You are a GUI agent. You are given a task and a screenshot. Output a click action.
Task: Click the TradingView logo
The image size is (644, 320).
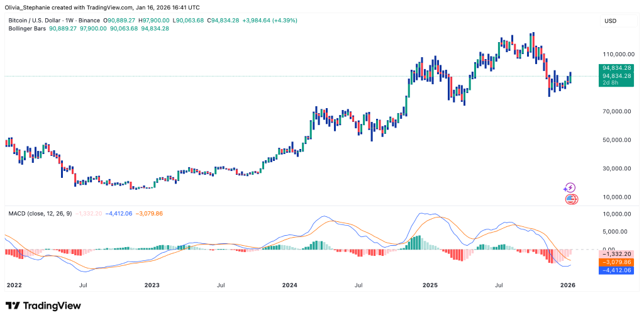[x=43, y=306]
